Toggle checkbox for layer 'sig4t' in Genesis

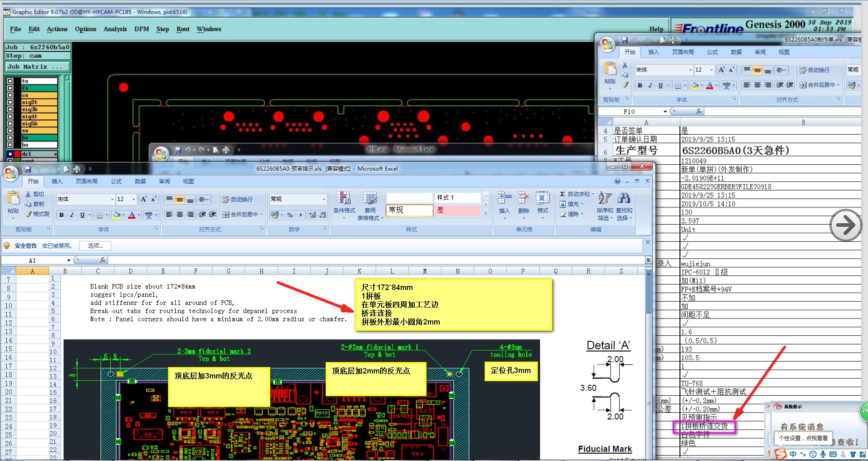(x=10, y=117)
